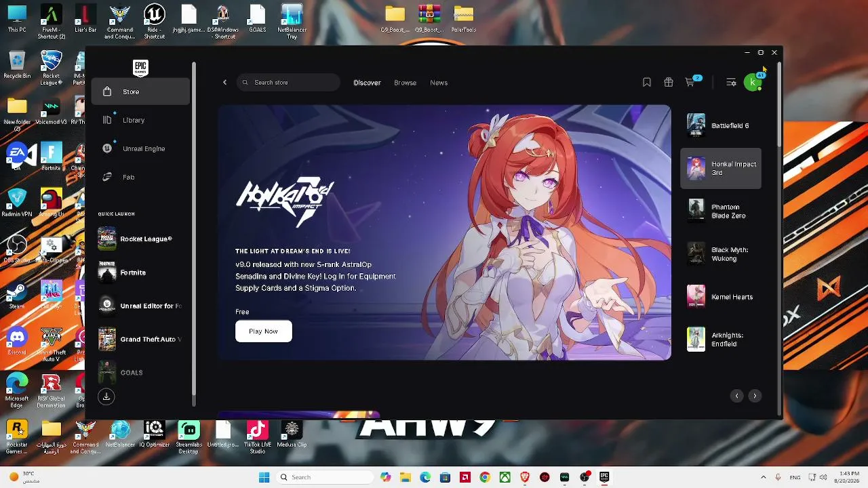The width and height of the screenshot is (868, 488).
Task: Select Honkai Impact 3rd in the featured list
Action: pyautogui.click(x=721, y=168)
